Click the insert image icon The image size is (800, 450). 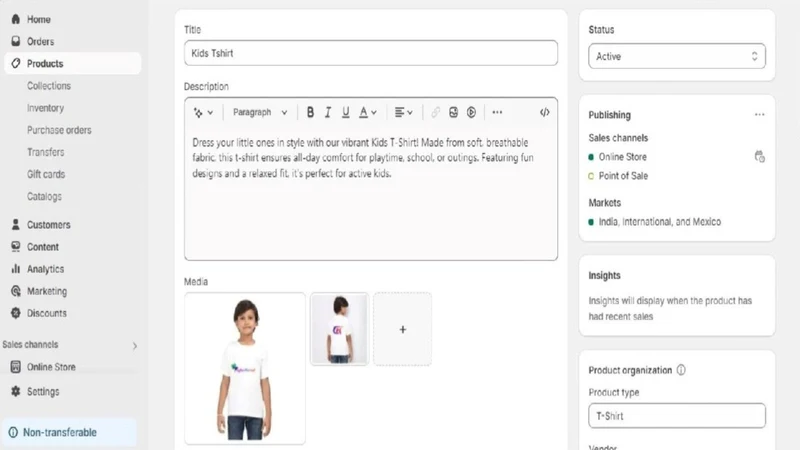tap(453, 112)
